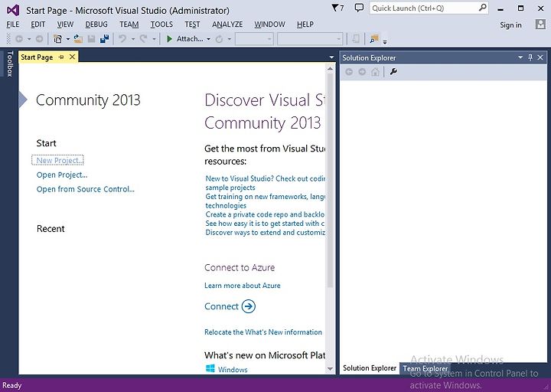Click the Save toolbar icon
Image resolution: width=551 pixels, height=392 pixels.
(x=91, y=39)
